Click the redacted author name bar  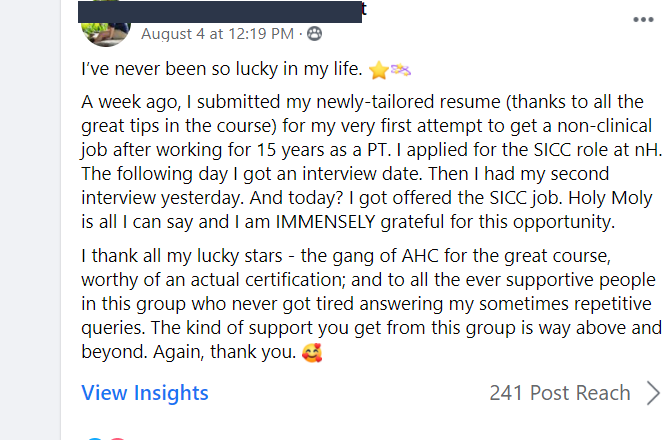pyautogui.click(x=220, y=12)
